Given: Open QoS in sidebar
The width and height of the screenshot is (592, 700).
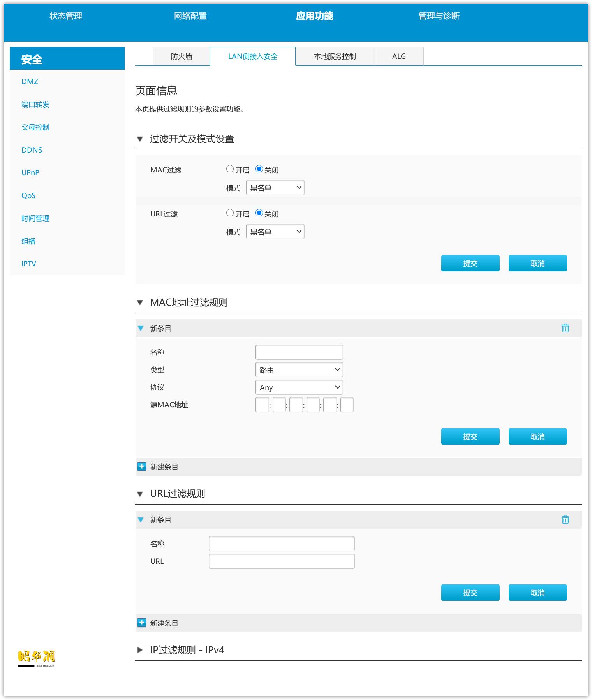Looking at the screenshot, I should (x=28, y=195).
